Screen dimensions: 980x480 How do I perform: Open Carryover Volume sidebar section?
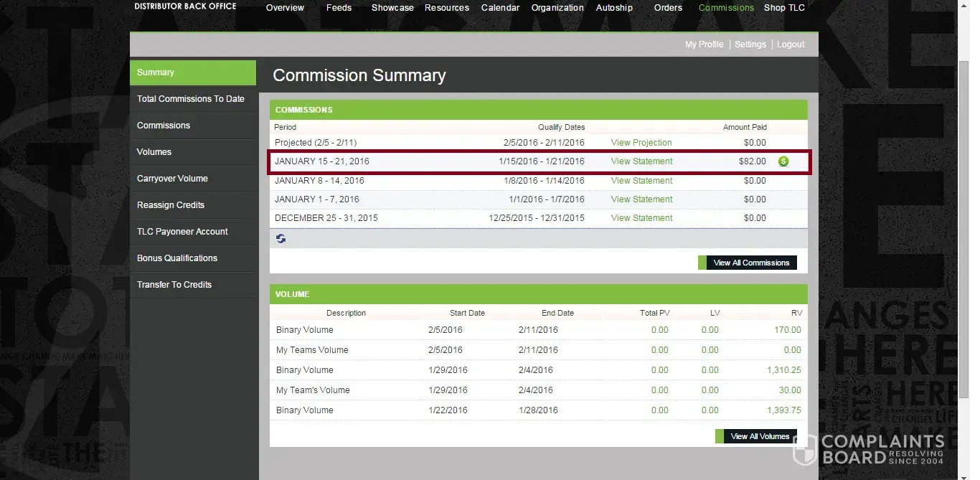[x=172, y=179]
